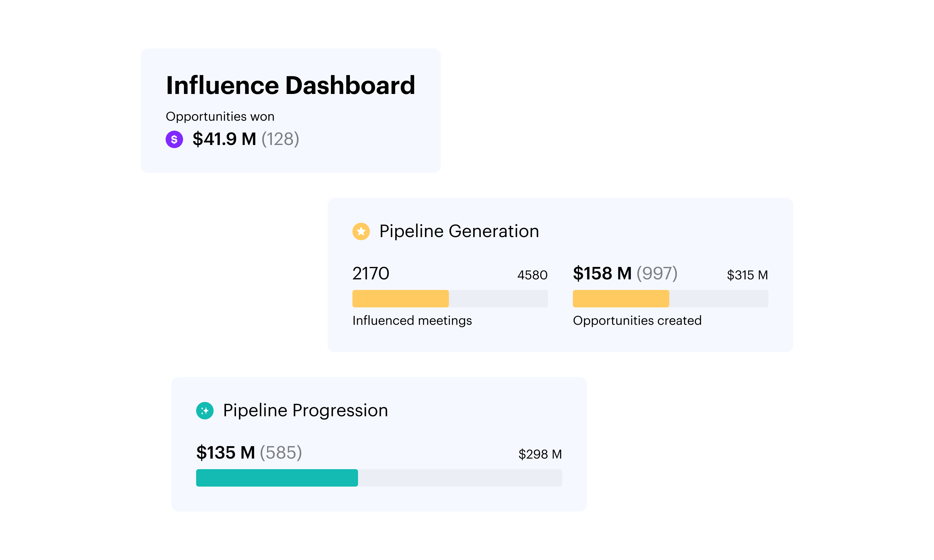Select the Opportunities created label
The height and width of the screenshot is (560, 934).
pyautogui.click(x=637, y=320)
